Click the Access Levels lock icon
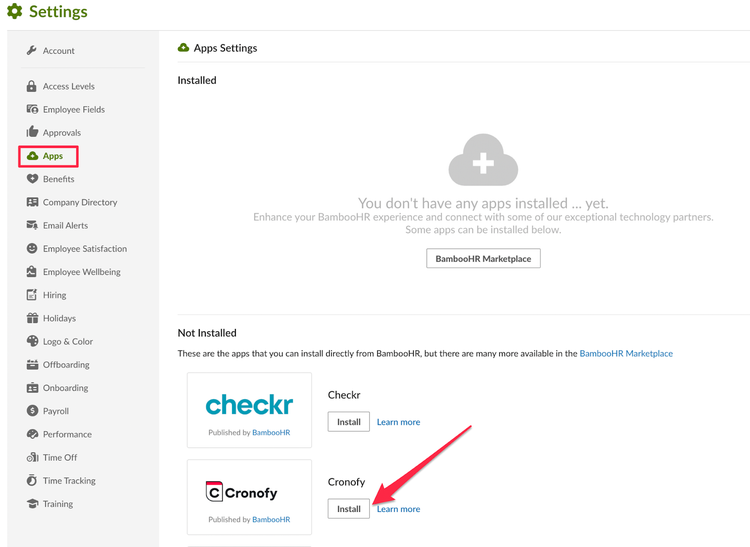Screen dimensions: 750x547 point(32,86)
